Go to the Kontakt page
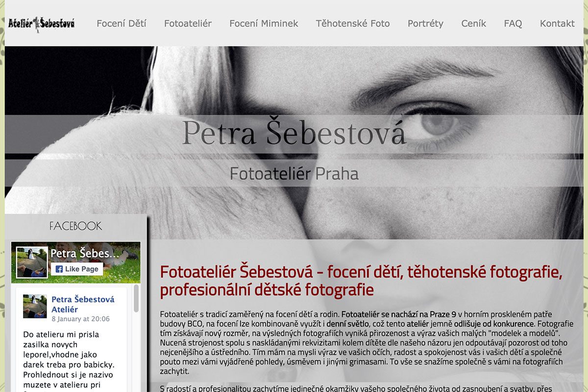Screen dimensions: 588x392 (x=557, y=23)
